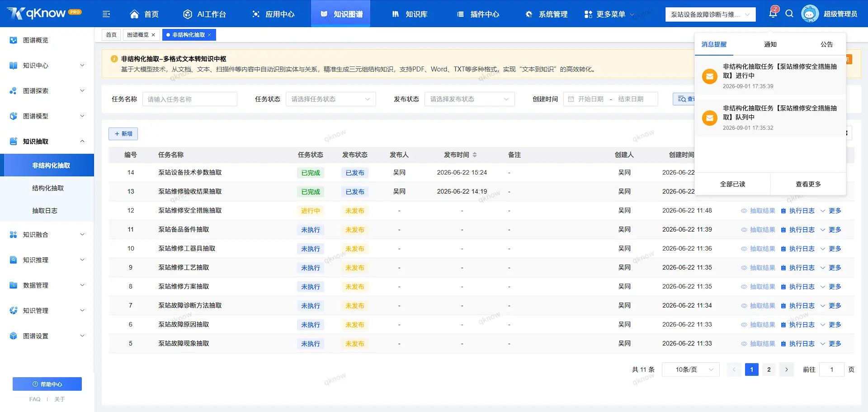
Task: Click the envelope icon of 进行中 message
Action: pos(710,76)
